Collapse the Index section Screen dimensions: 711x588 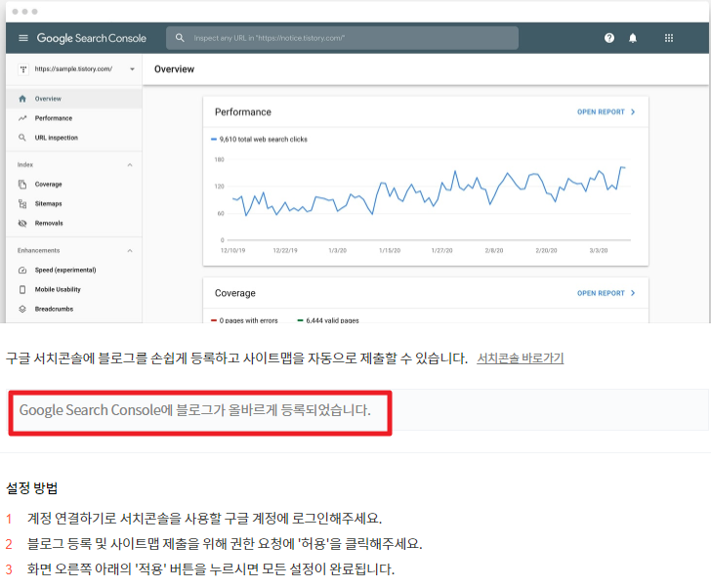130,165
